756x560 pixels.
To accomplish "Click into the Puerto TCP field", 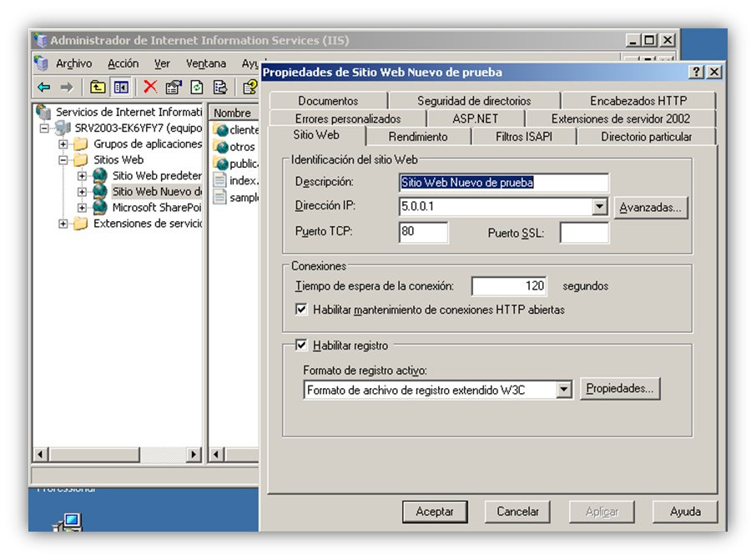I will (423, 231).
